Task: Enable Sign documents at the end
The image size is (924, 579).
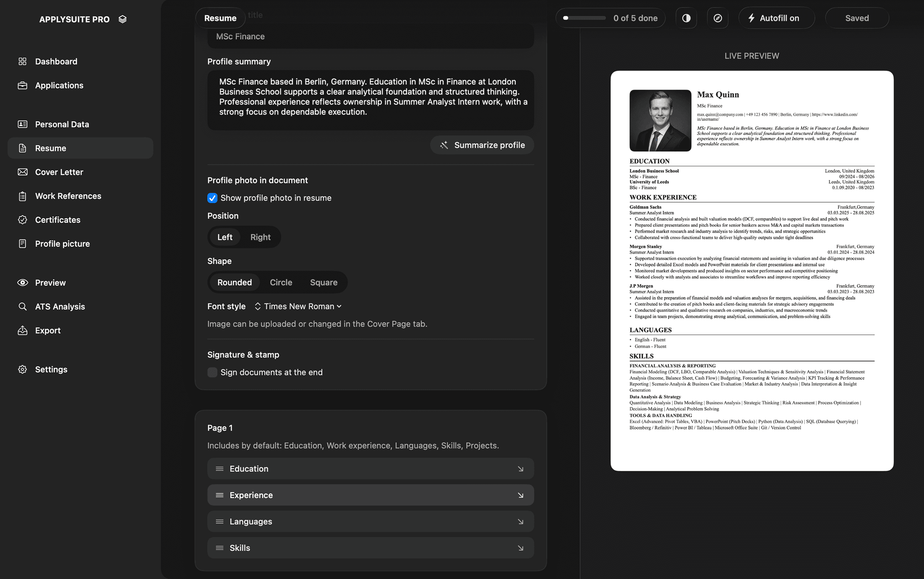Action: click(x=212, y=373)
